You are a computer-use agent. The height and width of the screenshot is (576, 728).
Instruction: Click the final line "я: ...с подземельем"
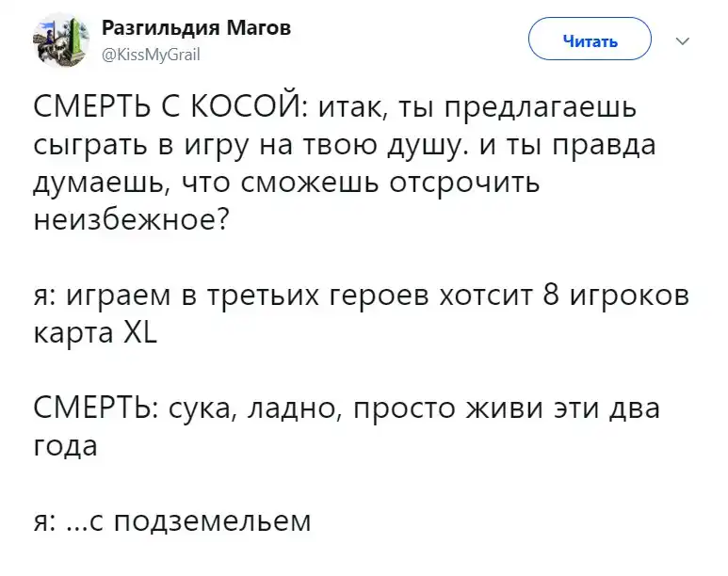click(x=171, y=520)
